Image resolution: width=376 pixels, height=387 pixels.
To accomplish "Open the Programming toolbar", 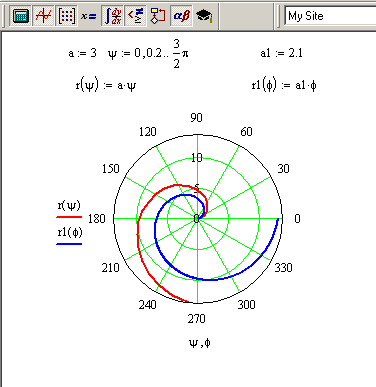I will click(158, 16).
